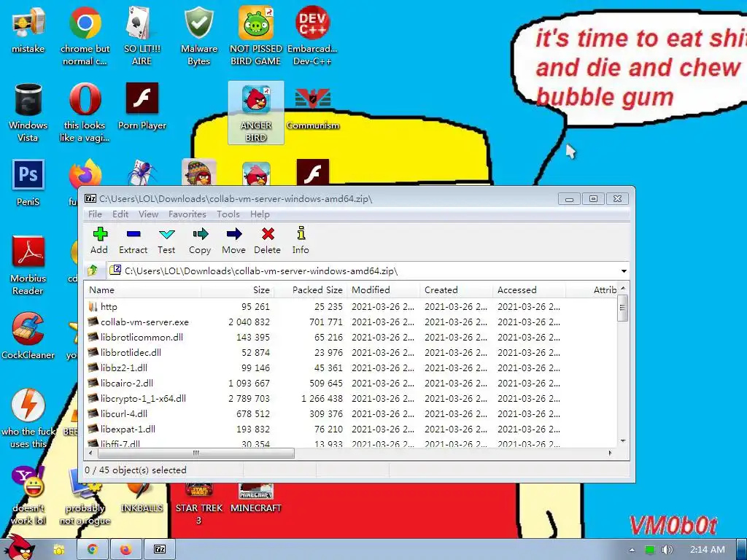This screenshot has width=747, height=560.
Task: Open Morbius Reader desktop icon
Action: click(28, 265)
